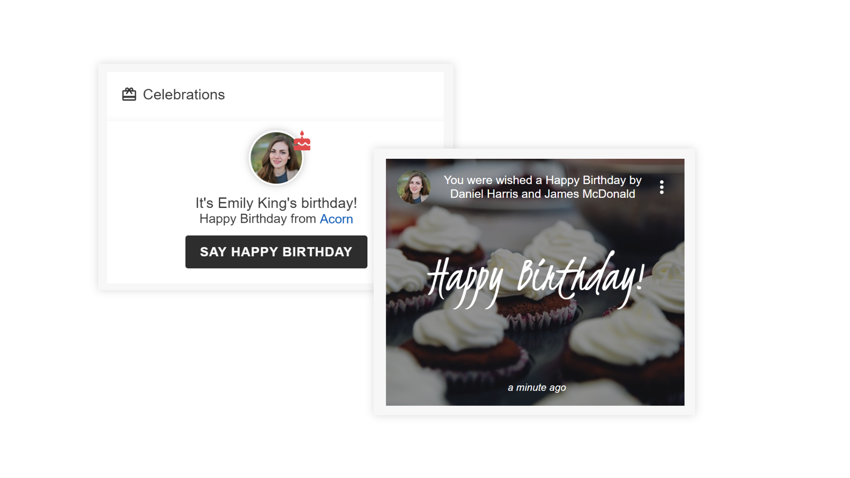
Task: Open the three-dot options menu
Action: coord(661,187)
